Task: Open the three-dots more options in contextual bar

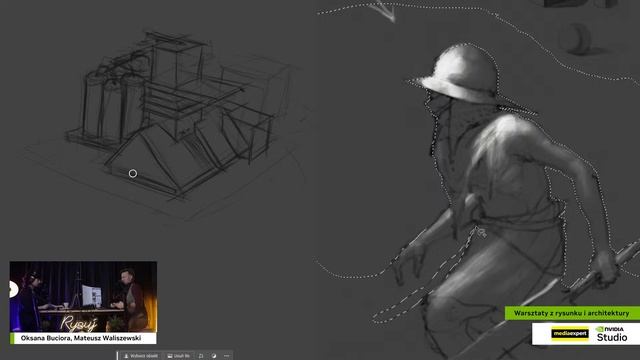Action: (227, 356)
